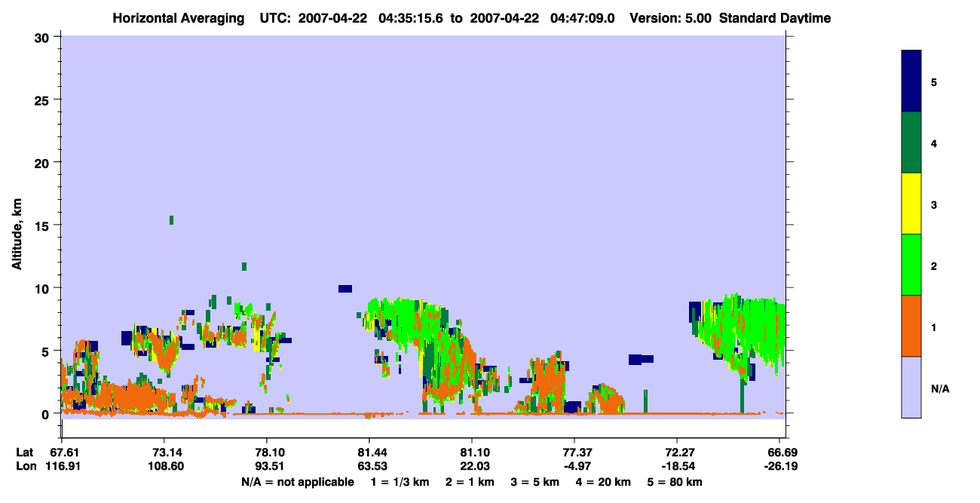Click the start time '04:35:15.6' in title

click(412, 18)
